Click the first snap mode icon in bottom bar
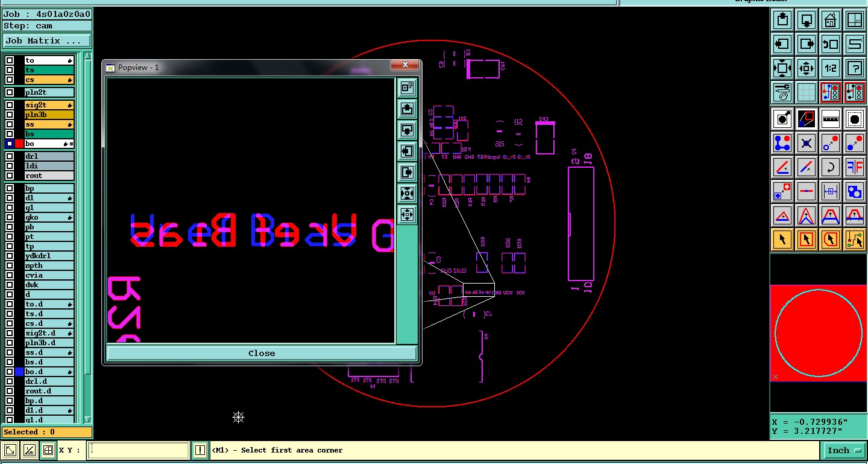The width and height of the screenshot is (868, 464). coord(10,450)
